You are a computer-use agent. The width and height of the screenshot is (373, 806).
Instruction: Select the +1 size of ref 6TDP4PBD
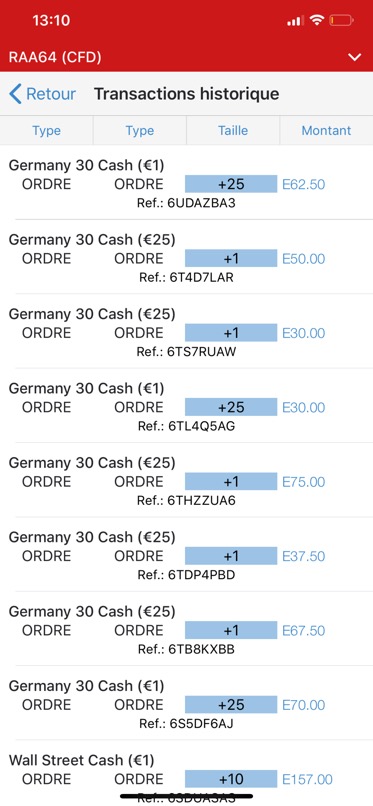pyautogui.click(x=231, y=556)
